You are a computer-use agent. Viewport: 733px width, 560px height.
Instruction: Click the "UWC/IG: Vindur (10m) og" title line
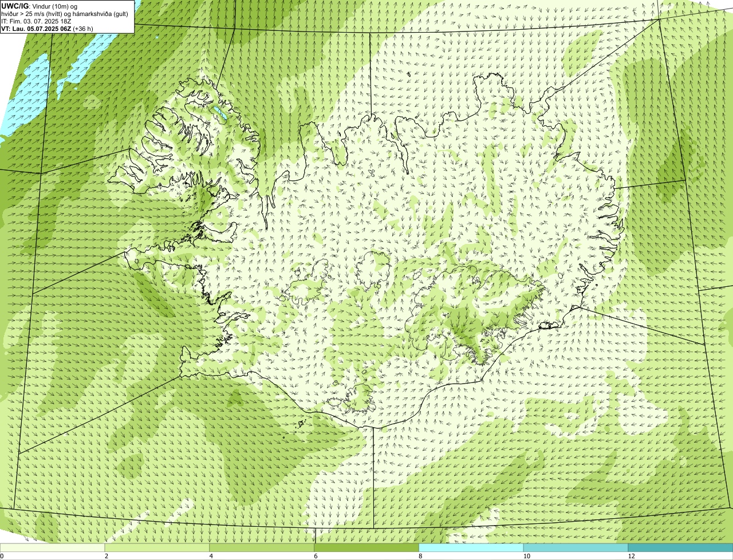pos(40,6)
